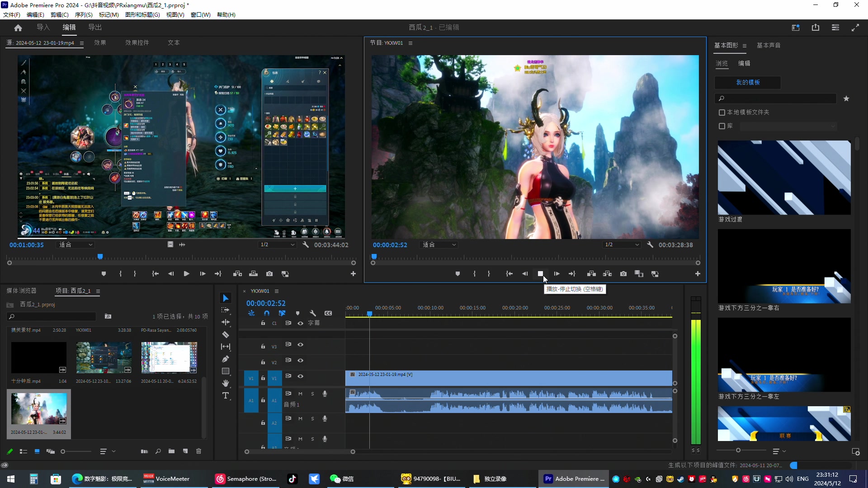Enable the 本地模板文件夹 checkbox
Image resolution: width=868 pixels, height=488 pixels.
click(722, 113)
